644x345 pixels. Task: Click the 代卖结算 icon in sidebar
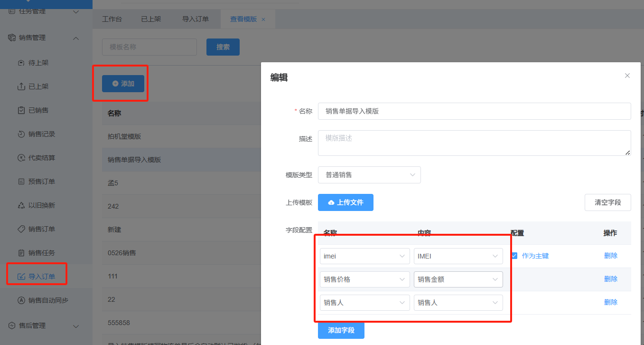[x=21, y=158]
